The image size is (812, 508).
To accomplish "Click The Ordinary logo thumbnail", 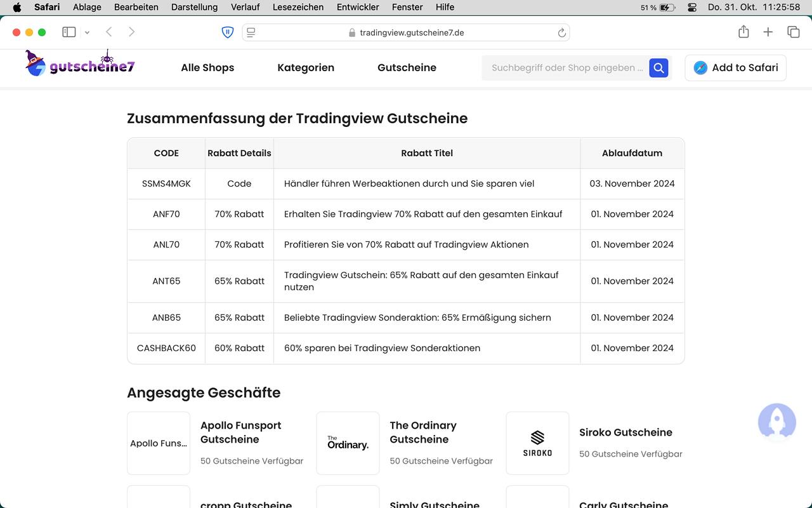I will (348, 443).
